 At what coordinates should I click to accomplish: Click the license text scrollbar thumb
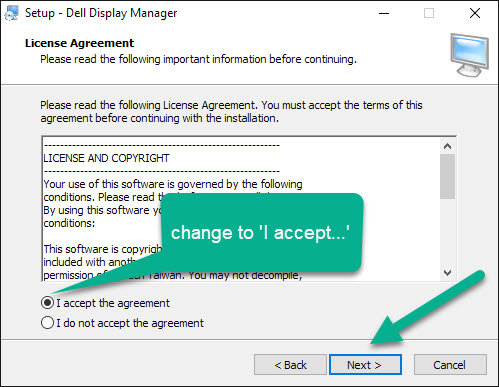448,177
